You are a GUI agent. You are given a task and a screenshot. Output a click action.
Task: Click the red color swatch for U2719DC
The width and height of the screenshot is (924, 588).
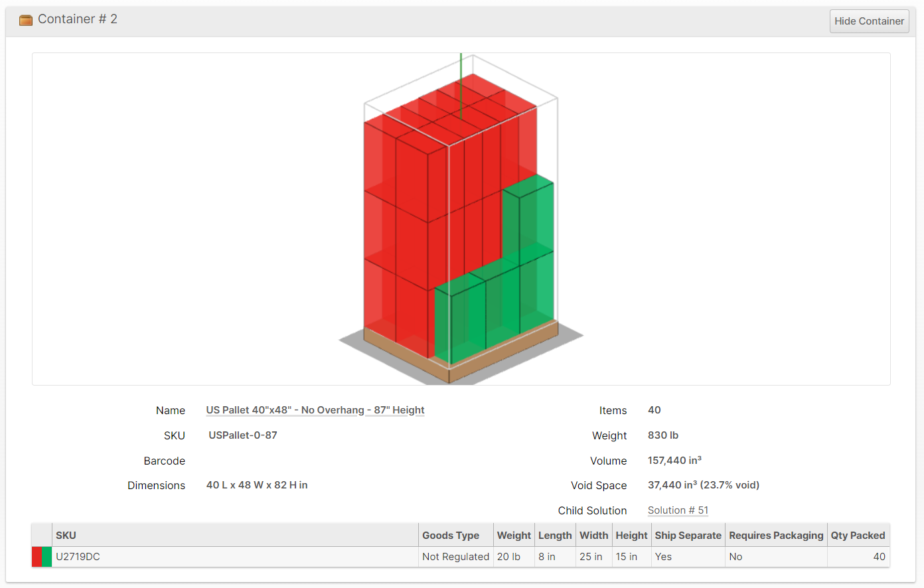pyautogui.click(x=37, y=557)
